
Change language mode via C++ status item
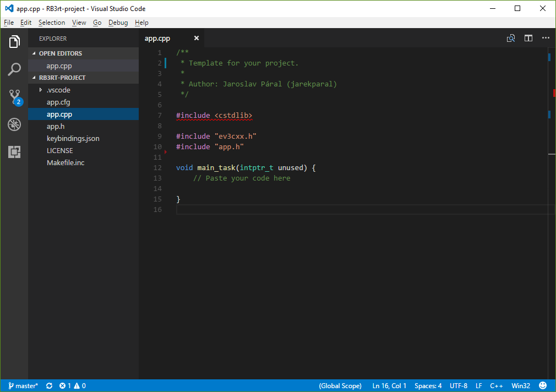point(496,385)
